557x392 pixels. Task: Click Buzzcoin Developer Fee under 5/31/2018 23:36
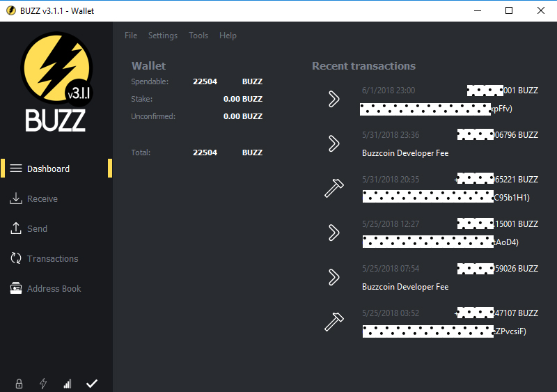click(x=405, y=153)
